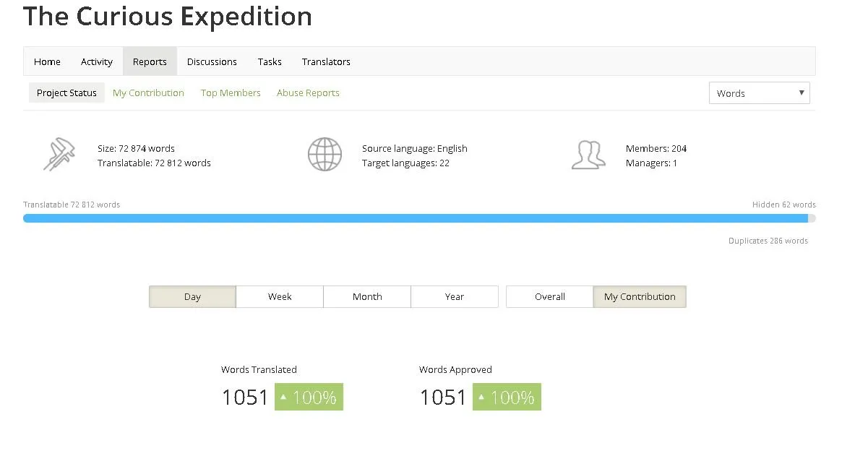Click the 'The Curious Expedition' project title
Screen dimensions: 868x451
[x=168, y=16]
